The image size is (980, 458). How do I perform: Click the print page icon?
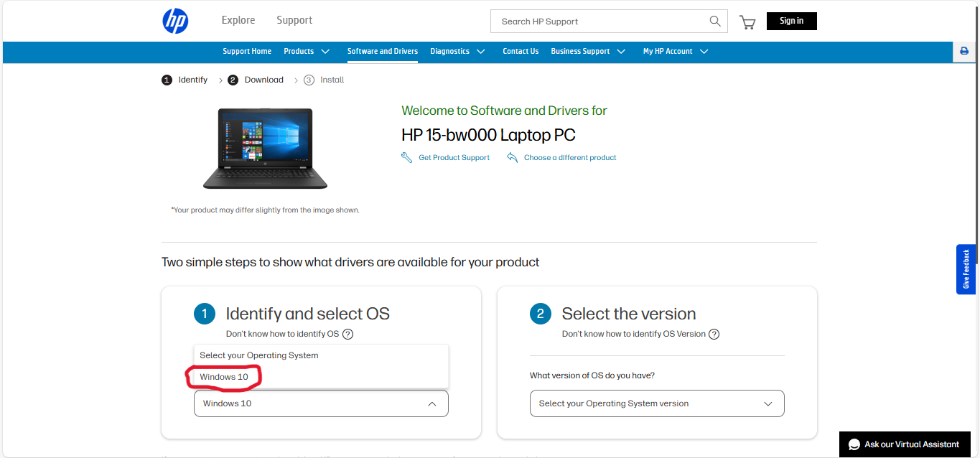coord(964,51)
